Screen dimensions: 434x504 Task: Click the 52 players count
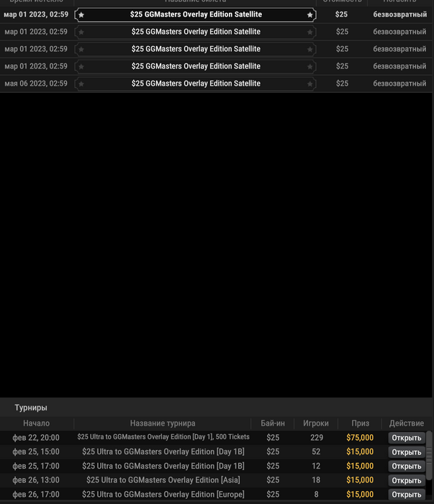point(316,452)
